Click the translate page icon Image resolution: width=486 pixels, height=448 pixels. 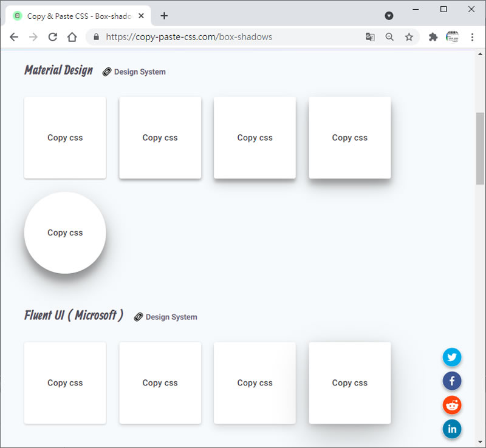click(x=370, y=37)
